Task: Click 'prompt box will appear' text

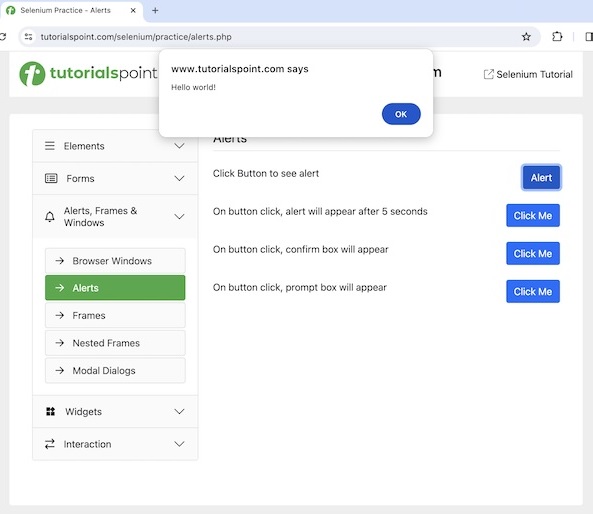Action: pyautogui.click(x=336, y=287)
